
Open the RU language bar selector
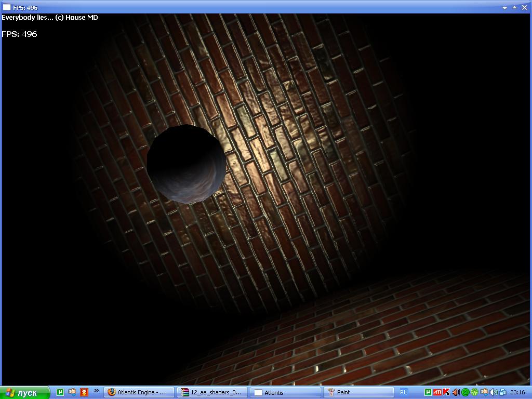pyautogui.click(x=404, y=392)
